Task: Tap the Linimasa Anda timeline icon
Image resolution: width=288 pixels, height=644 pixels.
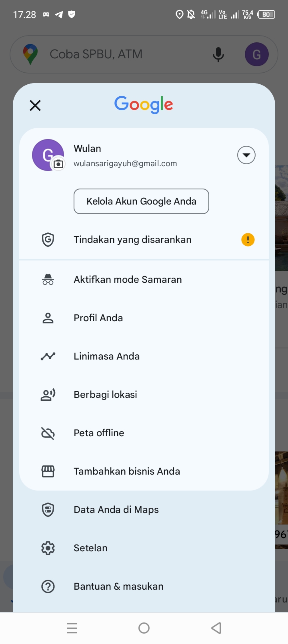Action: [x=48, y=356]
